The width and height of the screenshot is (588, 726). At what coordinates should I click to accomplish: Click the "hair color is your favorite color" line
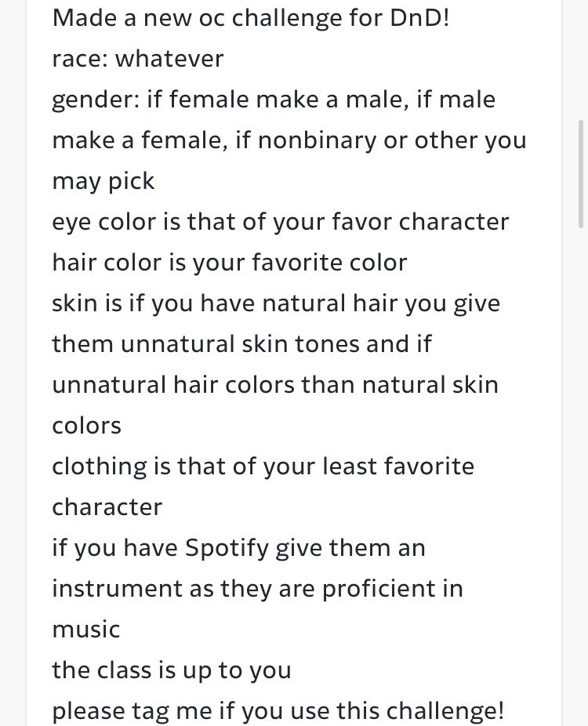click(x=230, y=263)
